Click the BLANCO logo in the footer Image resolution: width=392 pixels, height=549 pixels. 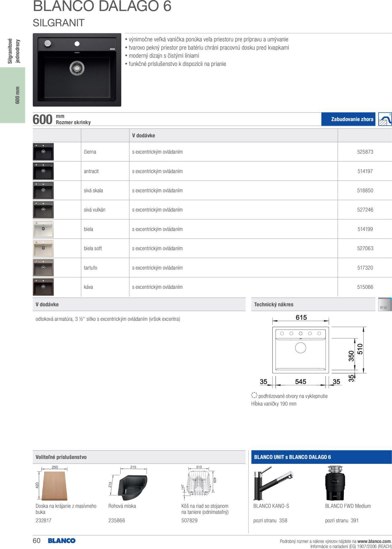pos(62,541)
